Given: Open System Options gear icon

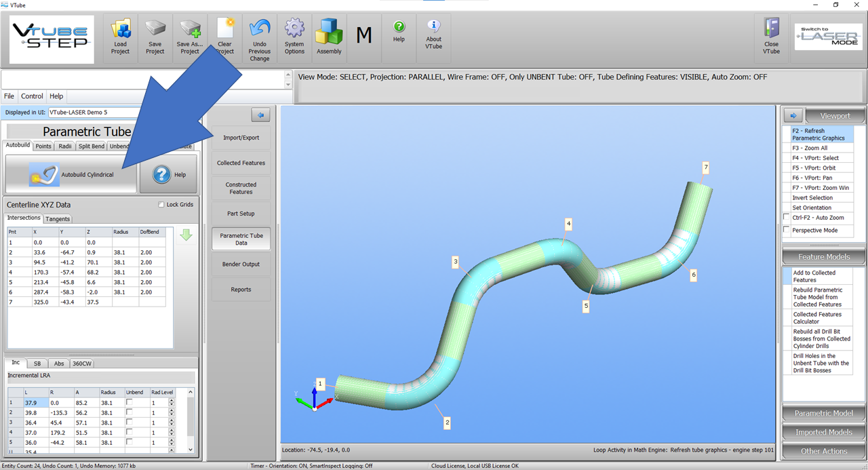Looking at the screenshot, I should coord(294,29).
